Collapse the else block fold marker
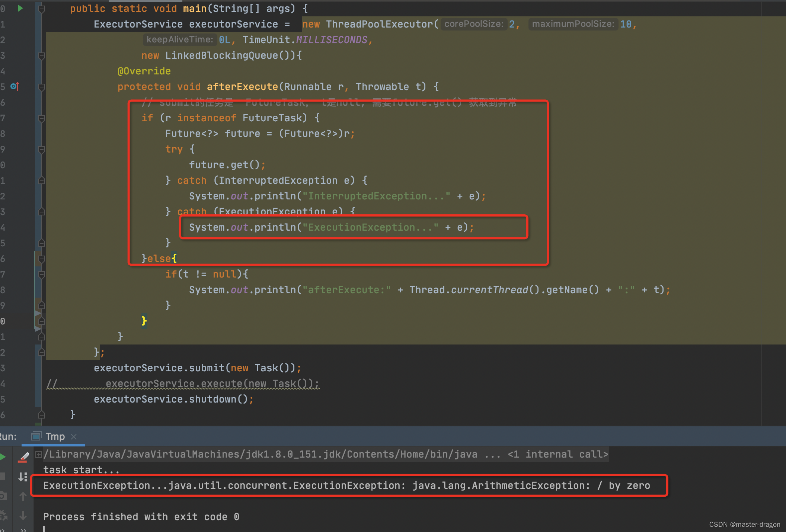Screen dimensions: 786x532 pyautogui.click(x=42, y=259)
